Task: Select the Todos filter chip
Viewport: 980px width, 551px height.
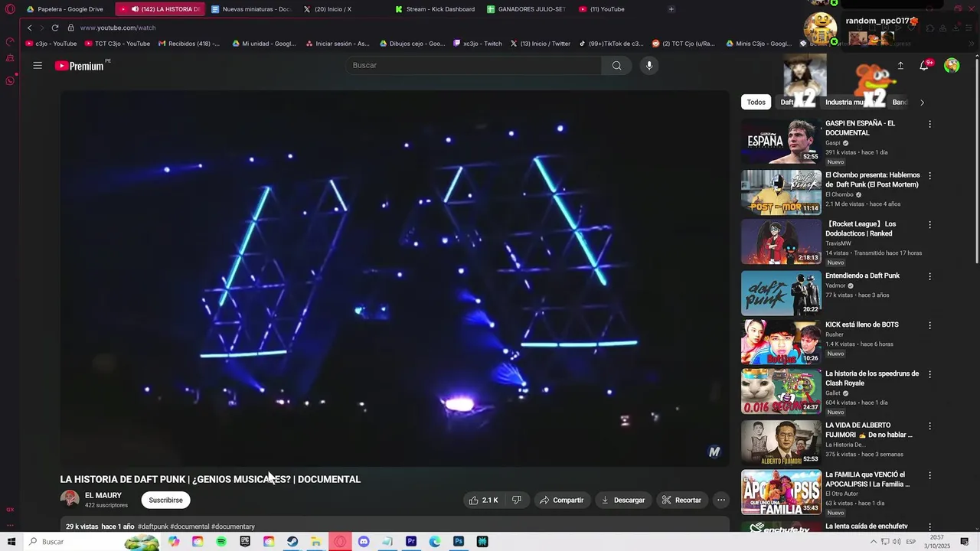Action: [756, 103]
